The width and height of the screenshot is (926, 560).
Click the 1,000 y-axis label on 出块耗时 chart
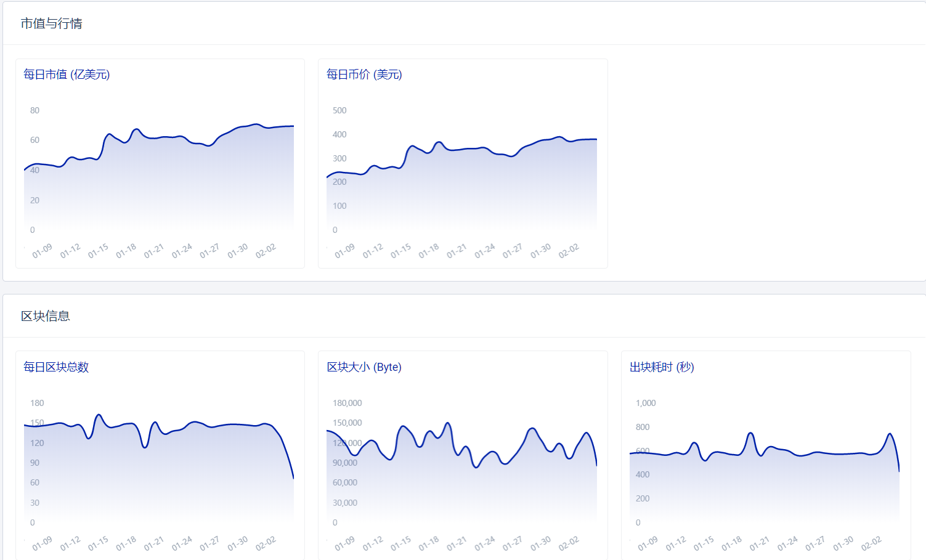pos(646,404)
